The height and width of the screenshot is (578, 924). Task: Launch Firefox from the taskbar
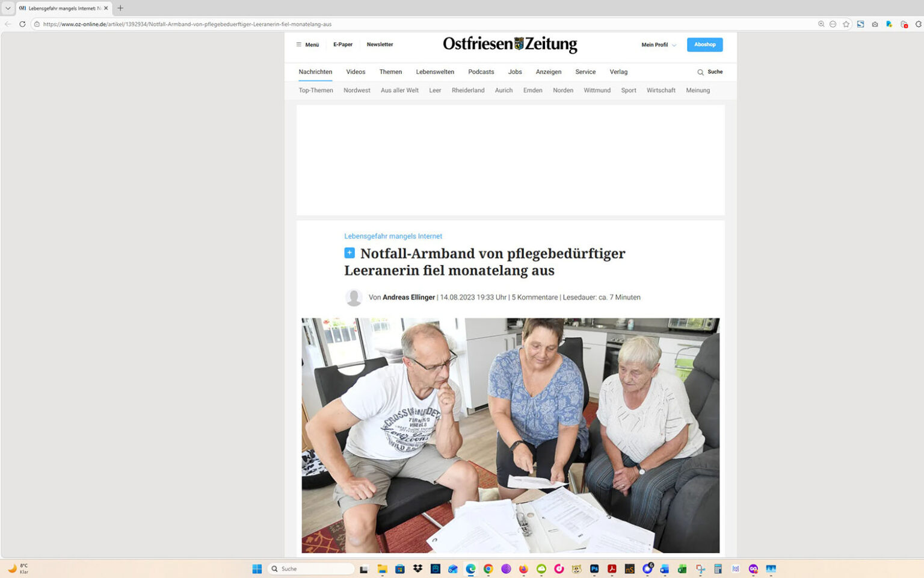pos(523,568)
